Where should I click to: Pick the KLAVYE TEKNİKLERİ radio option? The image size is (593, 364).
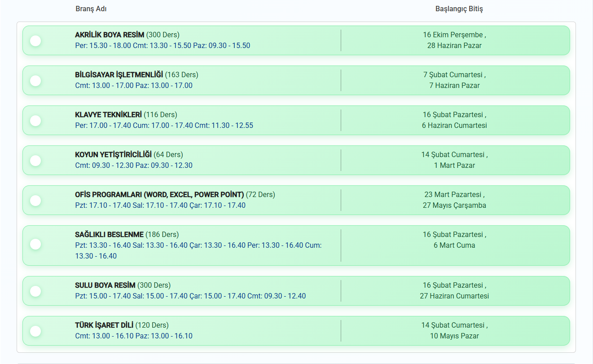tap(35, 121)
